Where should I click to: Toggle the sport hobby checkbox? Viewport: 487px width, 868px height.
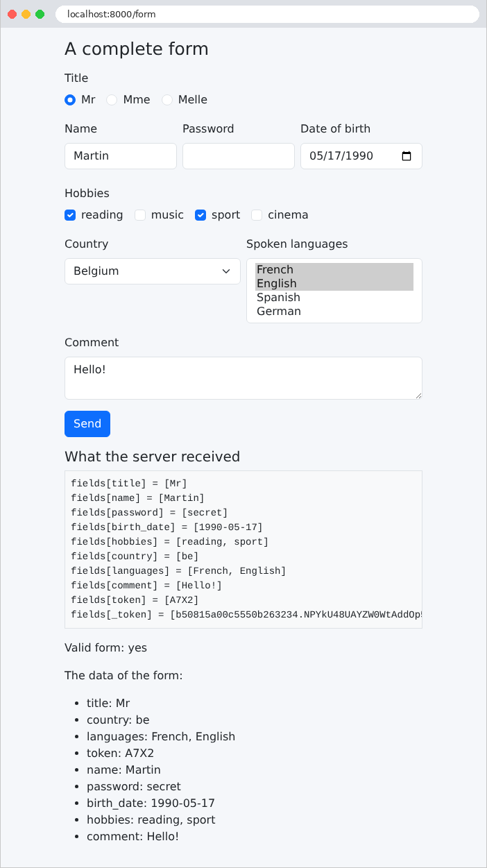200,215
